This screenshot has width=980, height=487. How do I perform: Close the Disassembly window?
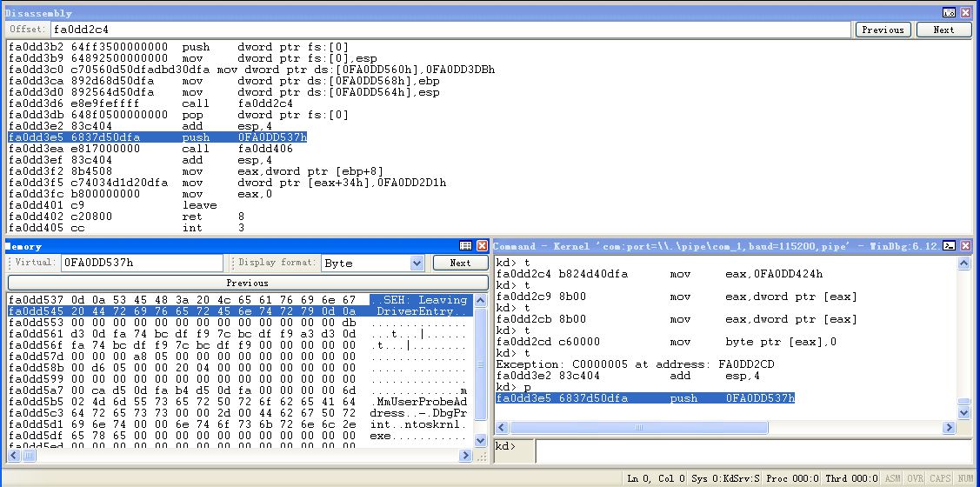pos(965,13)
